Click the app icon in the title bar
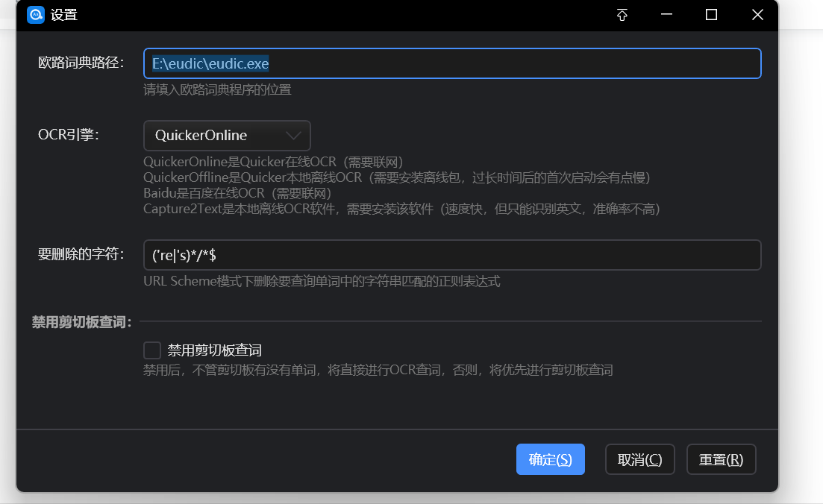 click(x=36, y=15)
